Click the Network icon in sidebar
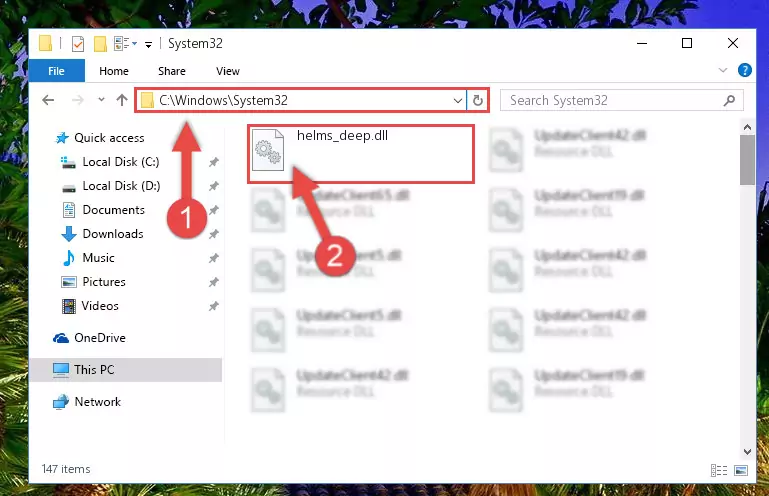 (x=61, y=402)
